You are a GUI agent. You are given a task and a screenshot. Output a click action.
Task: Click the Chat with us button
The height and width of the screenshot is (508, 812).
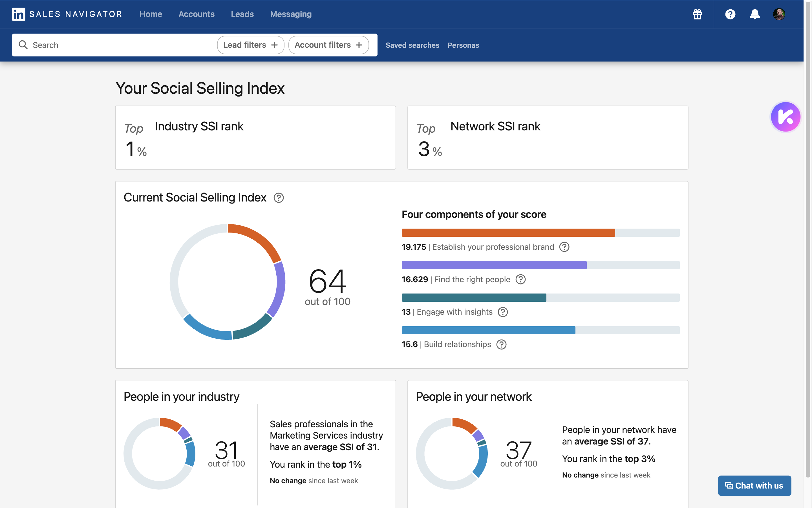pos(754,485)
